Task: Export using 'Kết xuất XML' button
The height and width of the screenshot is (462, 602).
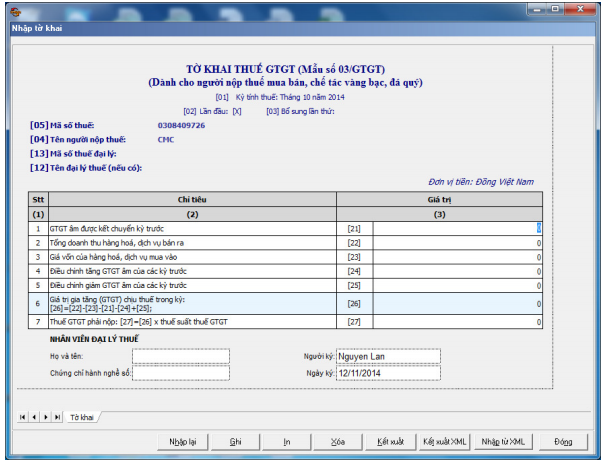Action: (445, 440)
